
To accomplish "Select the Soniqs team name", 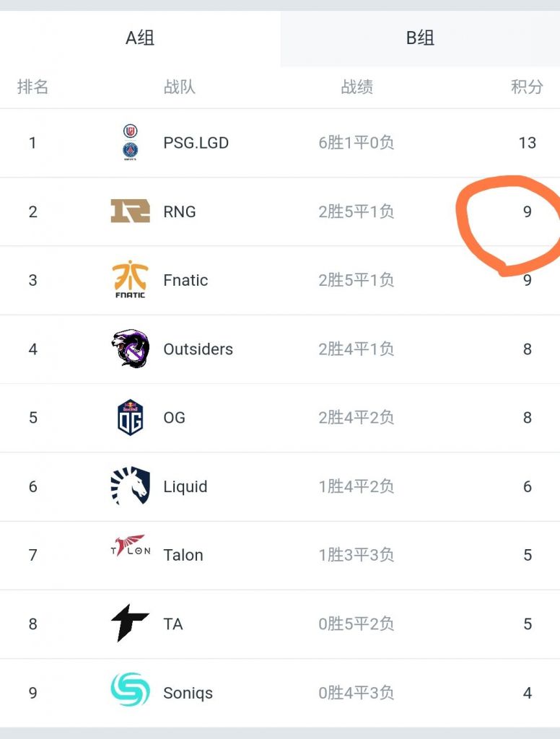I will (188, 694).
